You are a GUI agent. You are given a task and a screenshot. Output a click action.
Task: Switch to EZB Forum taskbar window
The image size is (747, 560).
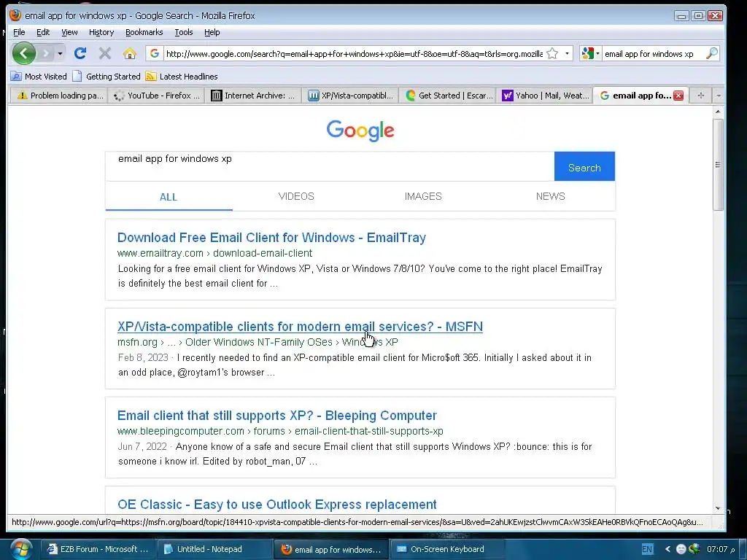[98, 549]
